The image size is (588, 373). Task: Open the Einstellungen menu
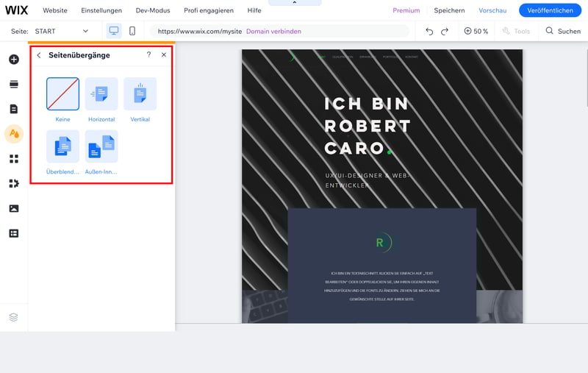pyautogui.click(x=101, y=10)
